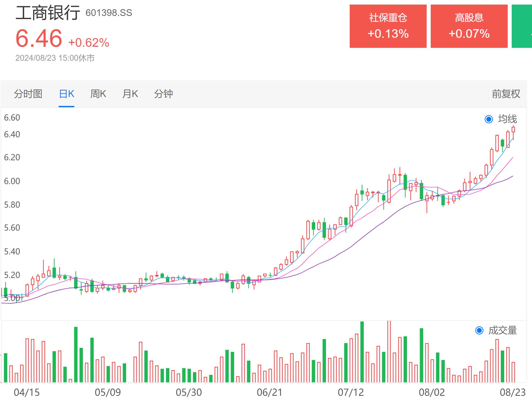The image size is (532, 402).
Task: Click the 08/02 date label on axis
Action: coord(432,392)
